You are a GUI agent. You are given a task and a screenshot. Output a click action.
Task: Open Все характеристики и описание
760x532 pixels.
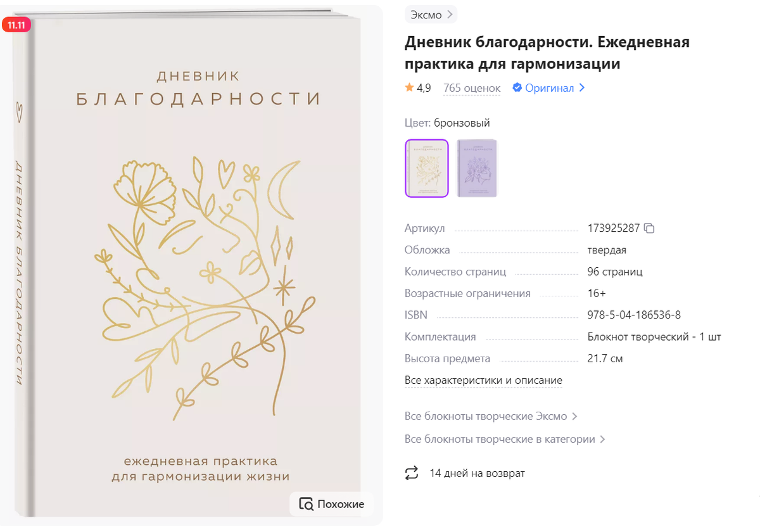click(483, 380)
